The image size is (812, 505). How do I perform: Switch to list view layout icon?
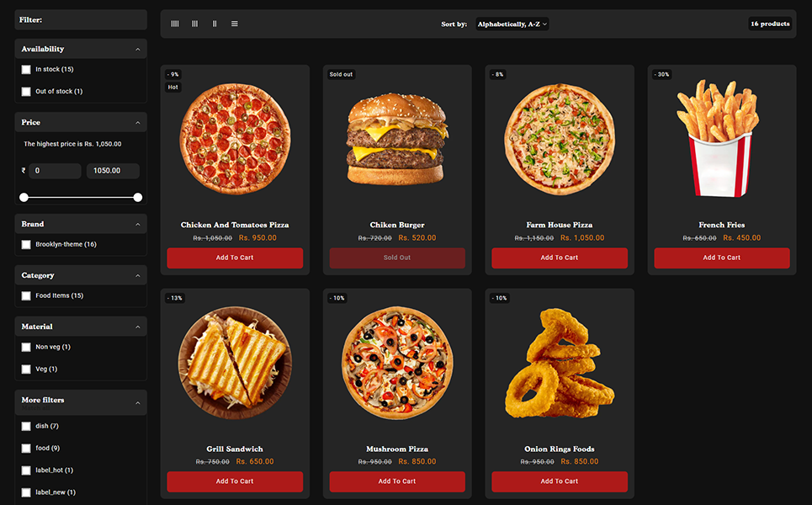pos(235,24)
